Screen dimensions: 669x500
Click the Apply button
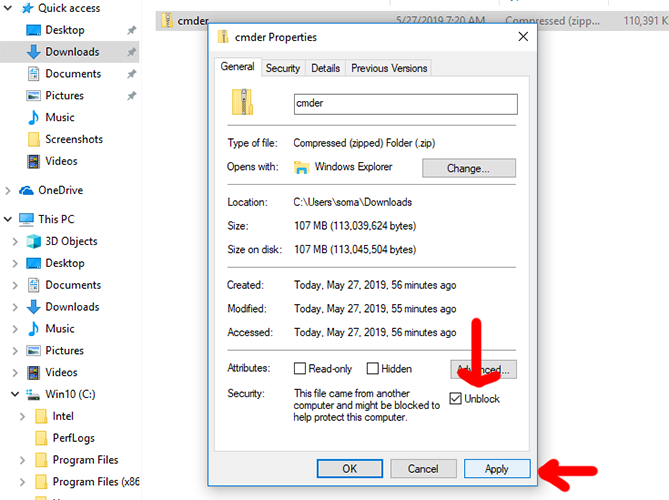coord(497,469)
